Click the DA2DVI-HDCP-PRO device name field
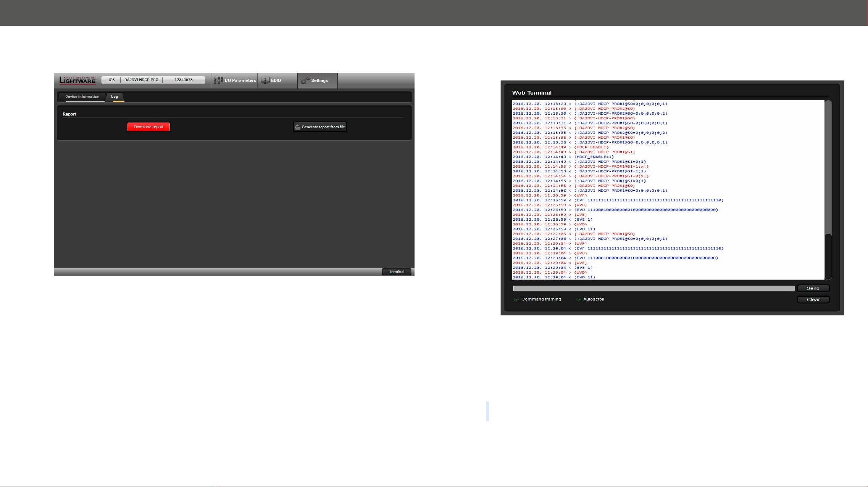 [141, 80]
